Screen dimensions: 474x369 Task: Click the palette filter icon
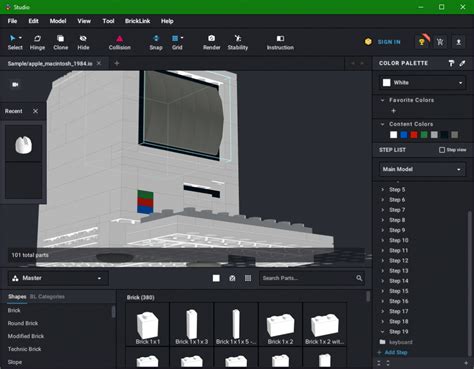(x=232, y=278)
